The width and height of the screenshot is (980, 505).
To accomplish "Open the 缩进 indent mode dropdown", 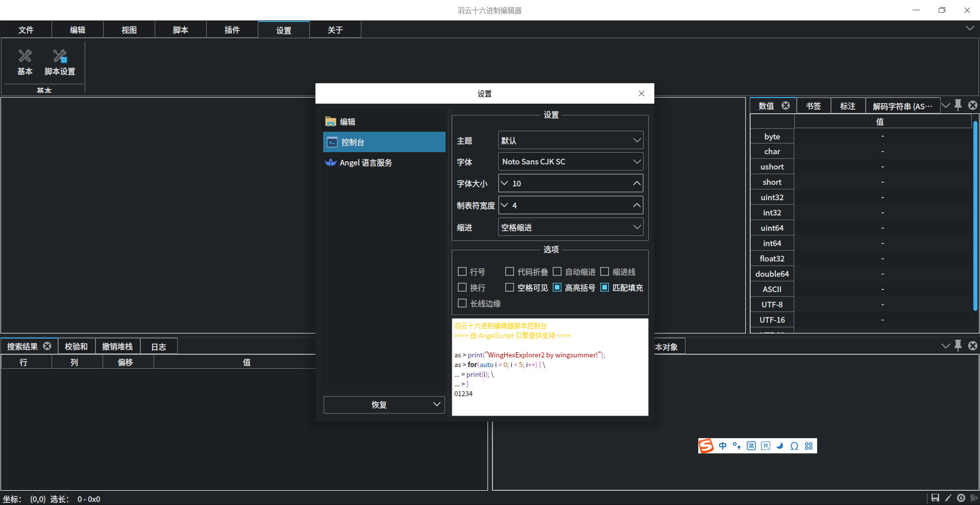I will (571, 227).
